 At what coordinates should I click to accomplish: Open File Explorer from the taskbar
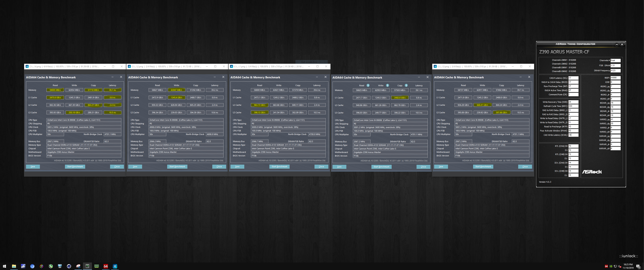click(14, 266)
